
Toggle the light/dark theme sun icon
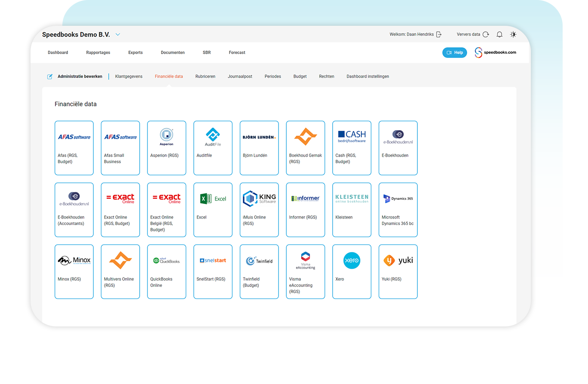513,34
